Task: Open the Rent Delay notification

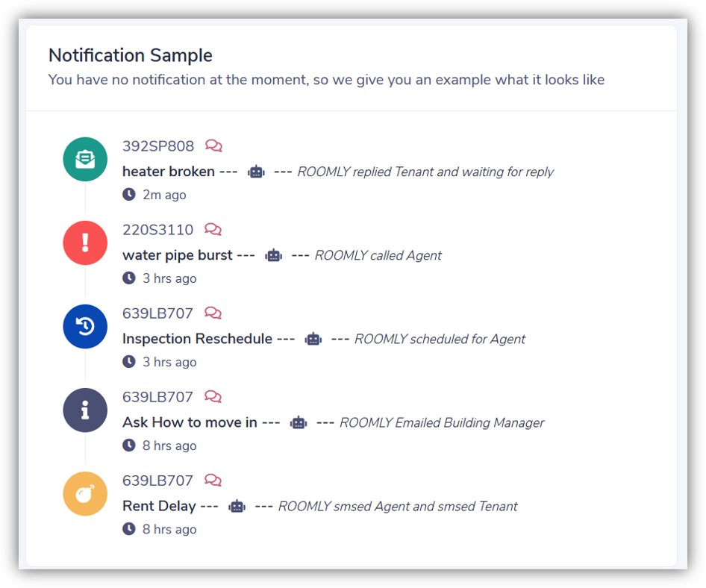Action: point(159,506)
